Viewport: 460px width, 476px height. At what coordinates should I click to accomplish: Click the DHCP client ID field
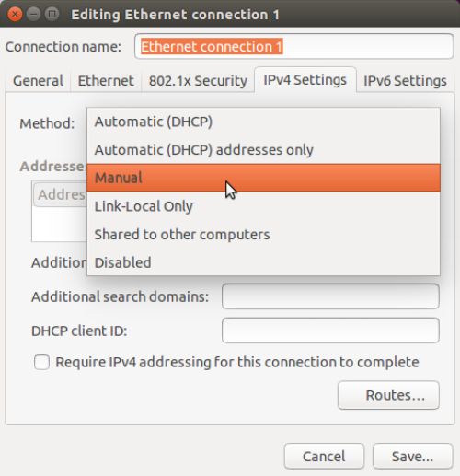click(330, 331)
